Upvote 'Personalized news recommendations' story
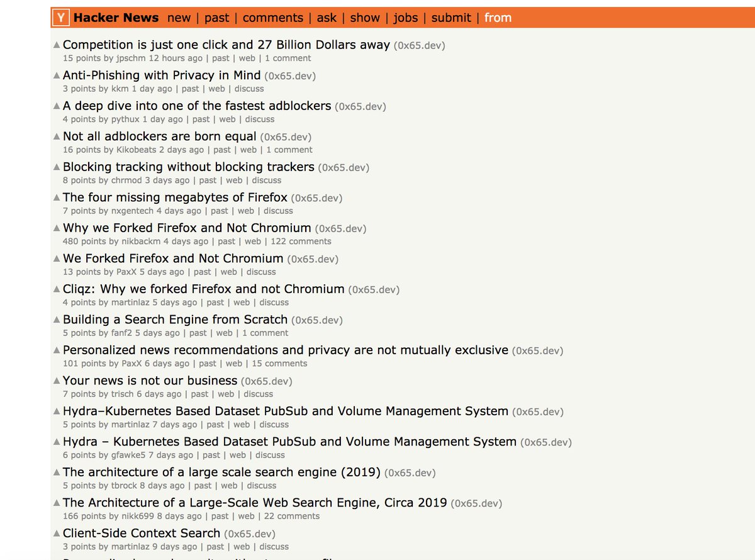The height and width of the screenshot is (560, 755). (57, 350)
